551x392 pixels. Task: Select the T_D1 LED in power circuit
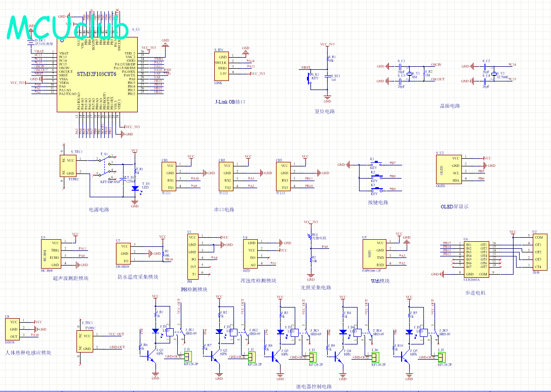[135, 189]
